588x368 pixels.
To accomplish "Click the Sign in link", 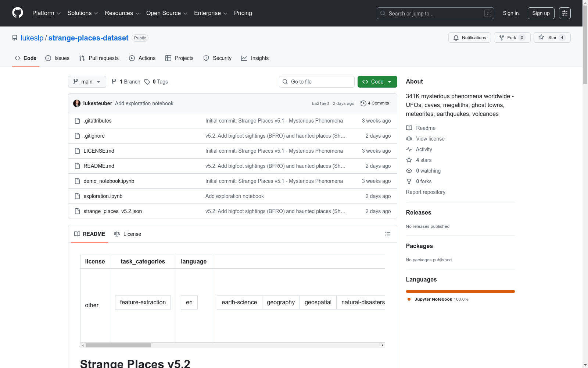I will click(x=511, y=13).
